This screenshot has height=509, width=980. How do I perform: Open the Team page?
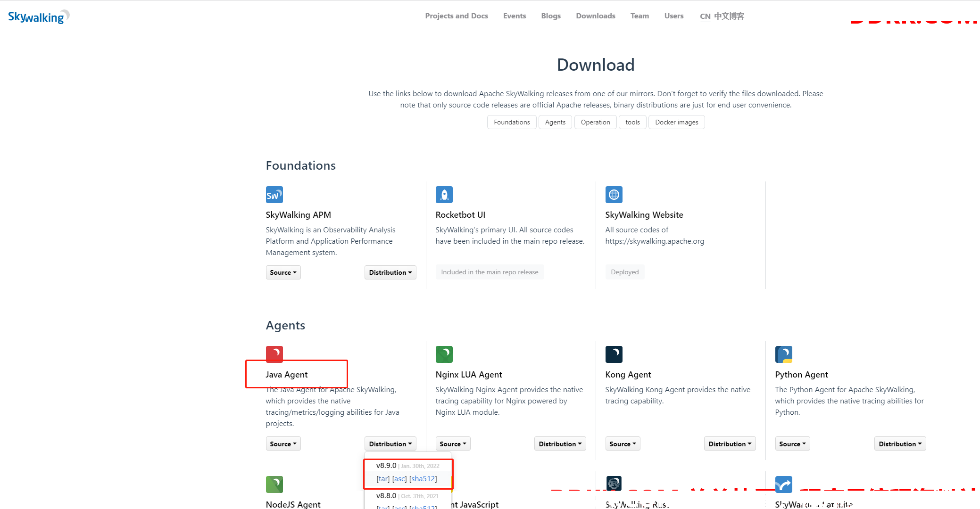tap(639, 16)
